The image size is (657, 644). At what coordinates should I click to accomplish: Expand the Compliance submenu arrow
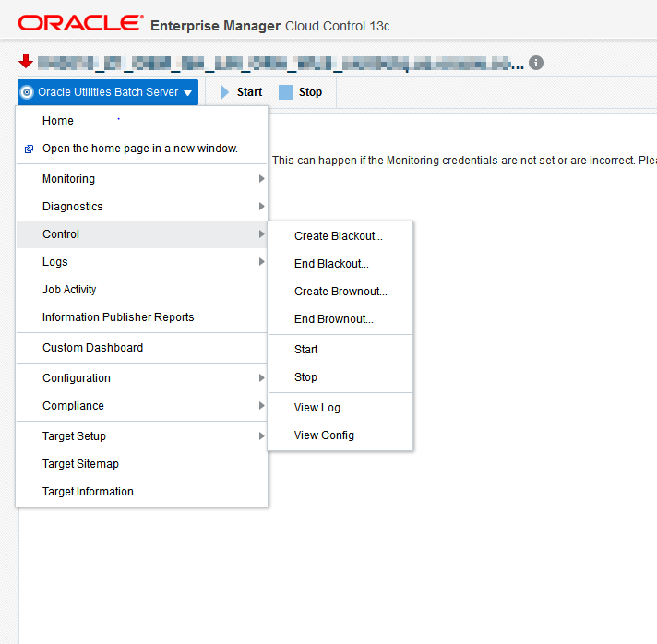[x=261, y=406]
